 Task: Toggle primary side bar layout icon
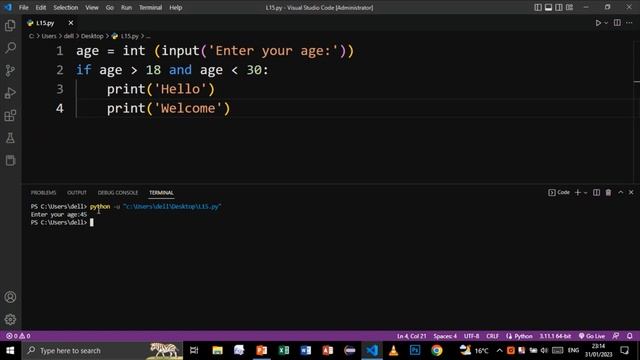click(538, 7)
